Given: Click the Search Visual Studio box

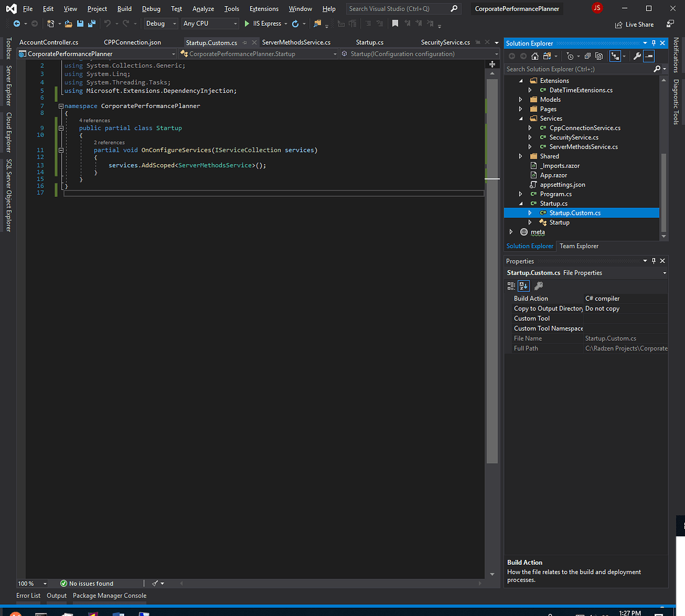Looking at the screenshot, I should click(x=403, y=9).
